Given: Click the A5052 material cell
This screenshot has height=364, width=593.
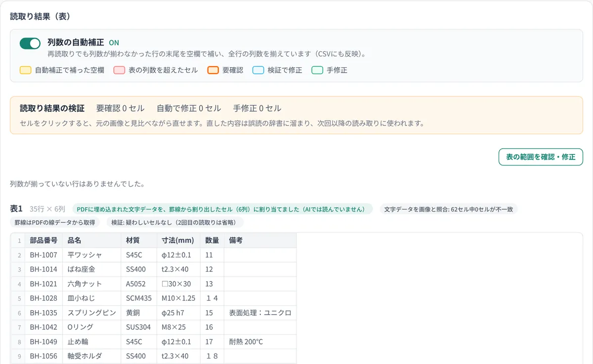Looking at the screenshot, I should click(x=138, y=284).
